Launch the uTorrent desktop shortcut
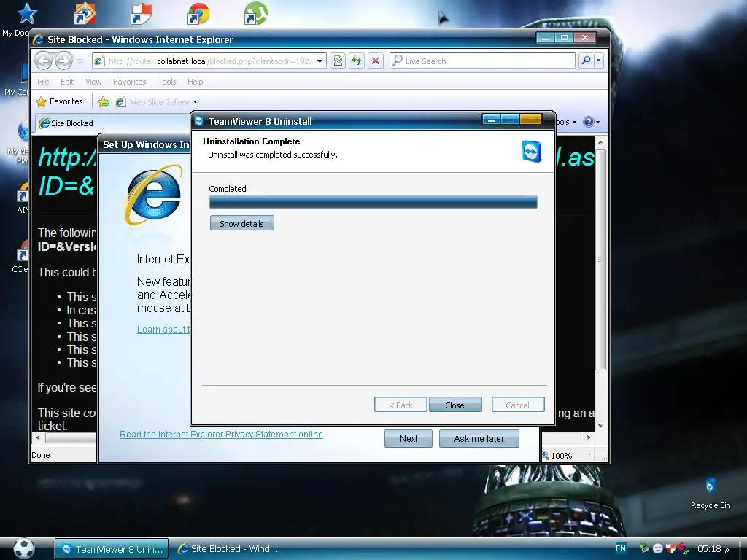Screen dimensions: 747x560 255,13
